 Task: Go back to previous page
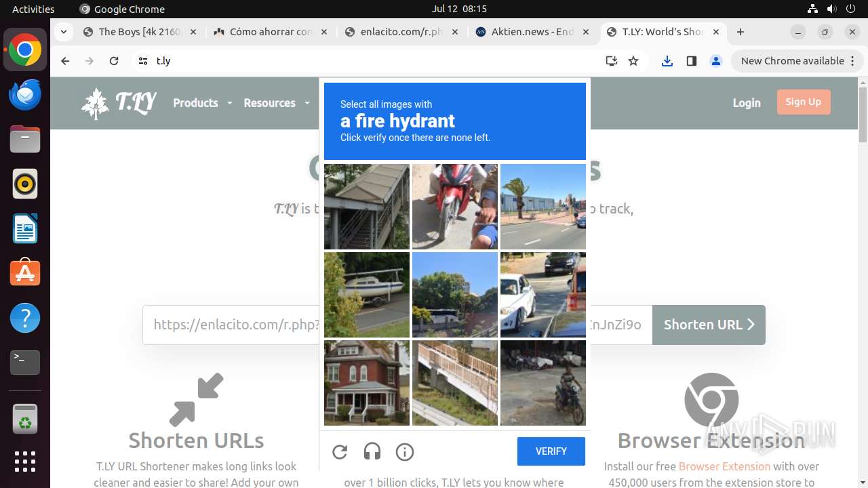pos(65,61)
